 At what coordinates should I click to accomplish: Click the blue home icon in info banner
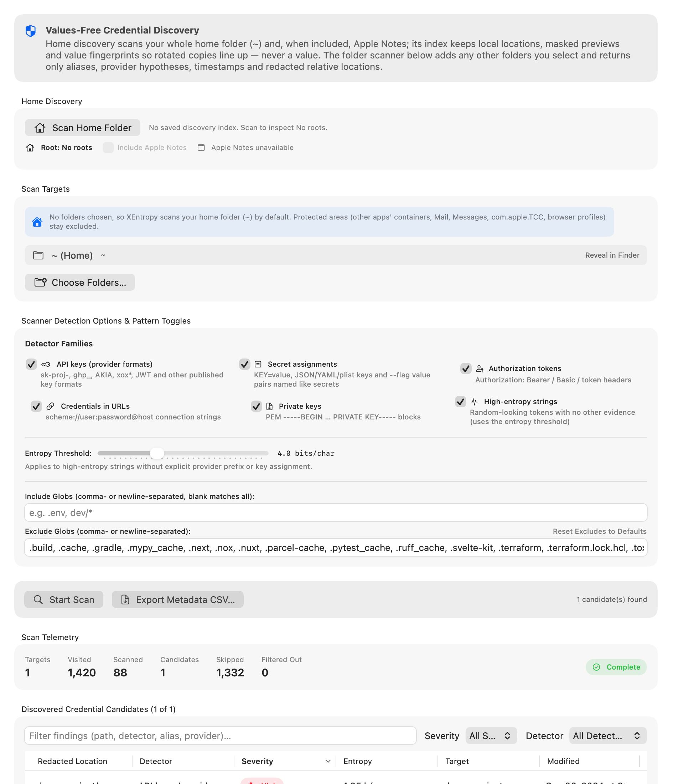(x=37, y=222)
